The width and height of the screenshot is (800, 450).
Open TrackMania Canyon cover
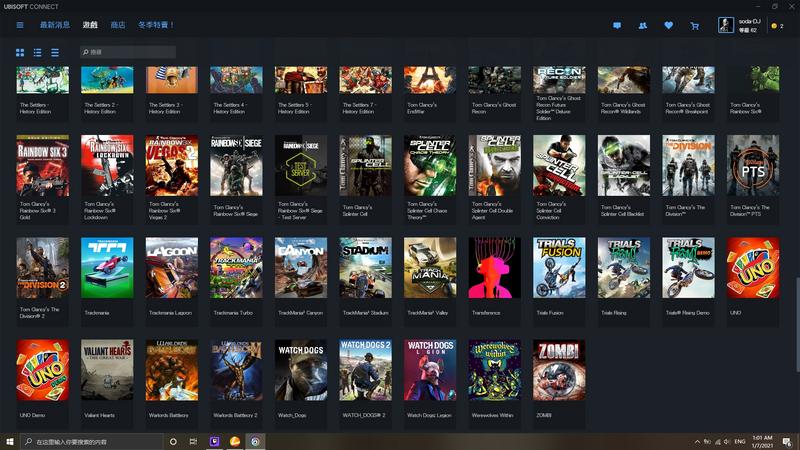[x=301, y=268]
